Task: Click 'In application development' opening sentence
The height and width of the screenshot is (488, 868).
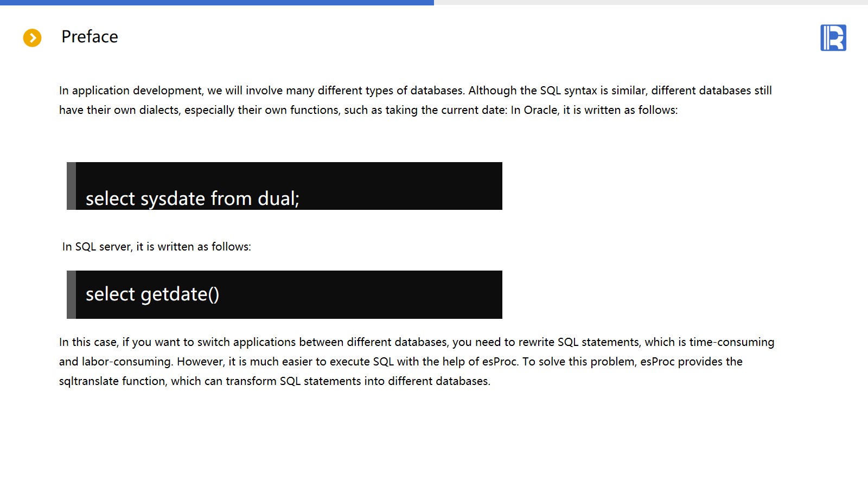Action: (x=131, y=91)
